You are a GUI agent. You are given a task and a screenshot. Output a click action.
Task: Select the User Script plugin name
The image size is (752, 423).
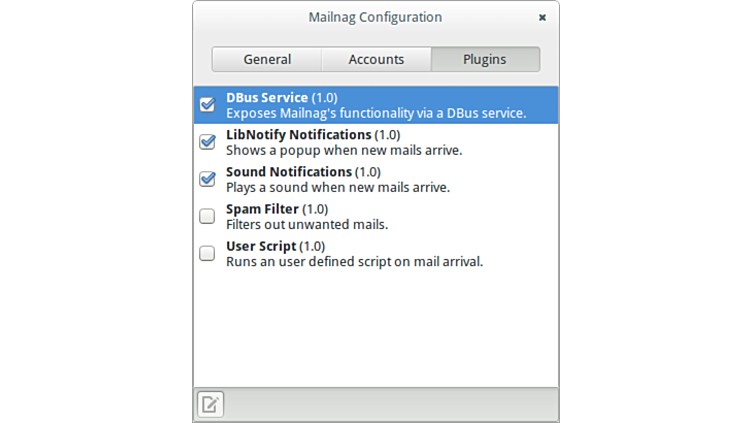(261, 246)
